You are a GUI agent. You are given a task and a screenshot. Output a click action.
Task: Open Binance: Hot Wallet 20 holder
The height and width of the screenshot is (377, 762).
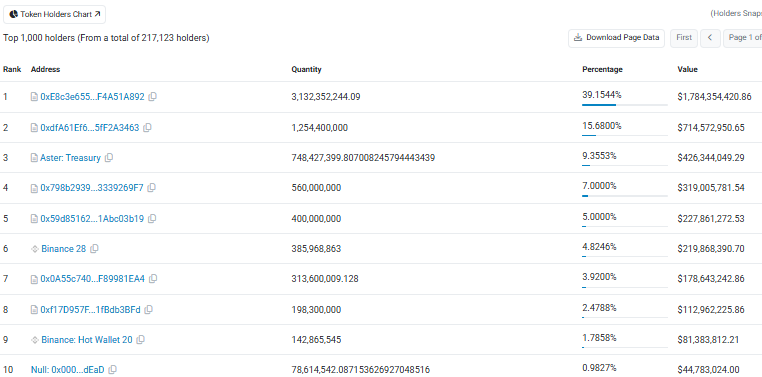87,340
